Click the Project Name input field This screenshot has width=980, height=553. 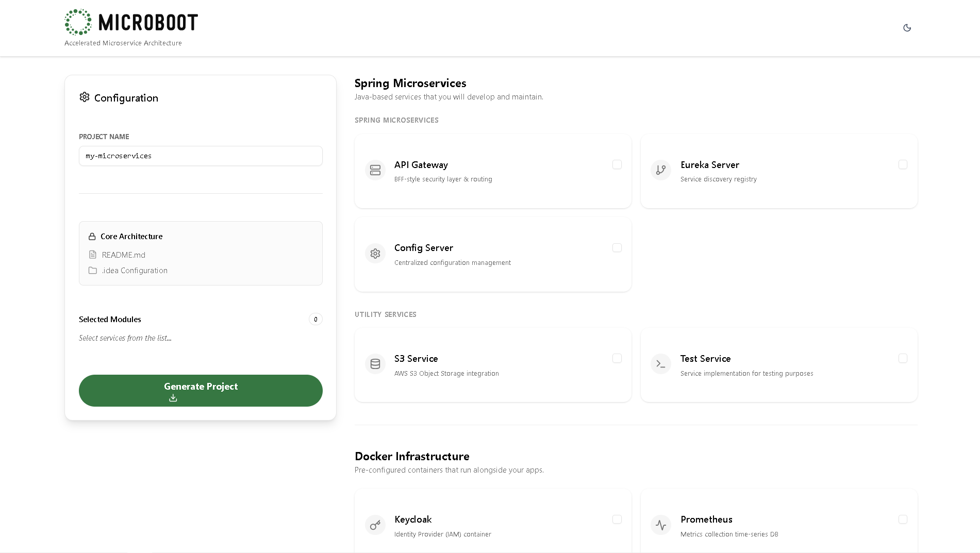[x=201, y=156]
